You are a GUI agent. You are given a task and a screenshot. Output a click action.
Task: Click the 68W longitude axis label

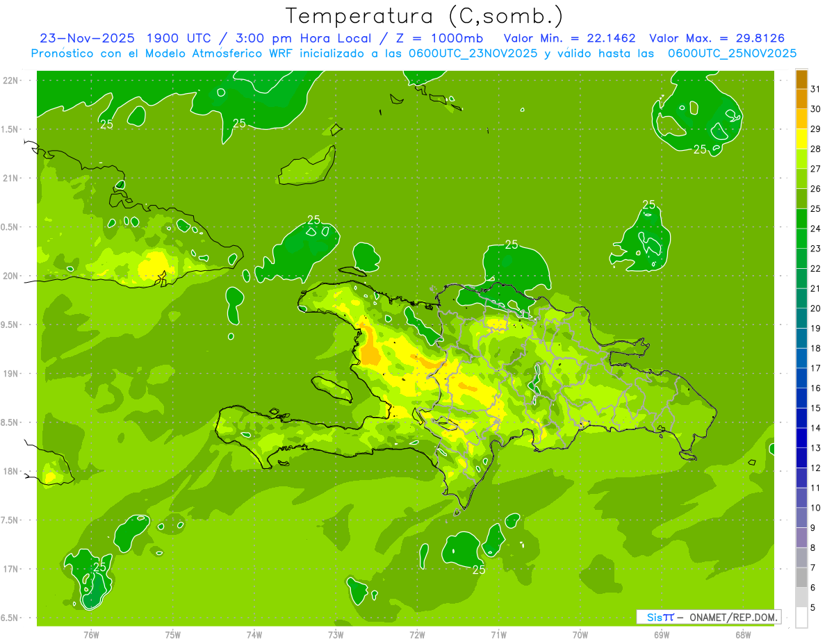click(x=743, y=634)
